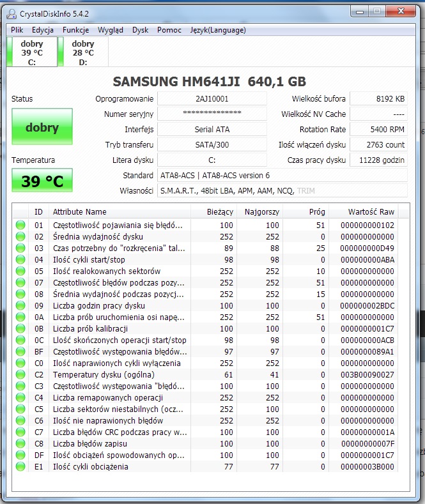Select row 'Ilość cykli start/stop'

[x=205, y=259]
